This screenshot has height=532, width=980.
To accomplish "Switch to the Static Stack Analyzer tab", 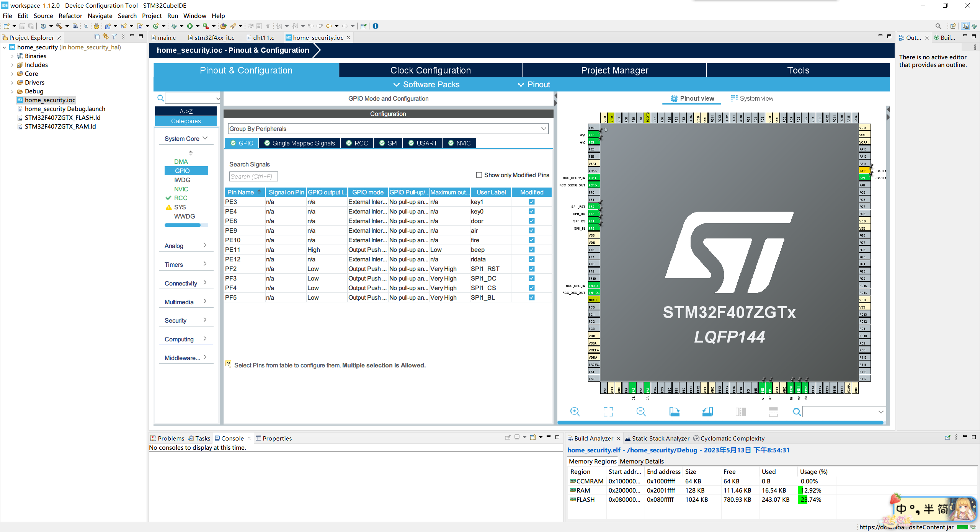I will (657, 438).
